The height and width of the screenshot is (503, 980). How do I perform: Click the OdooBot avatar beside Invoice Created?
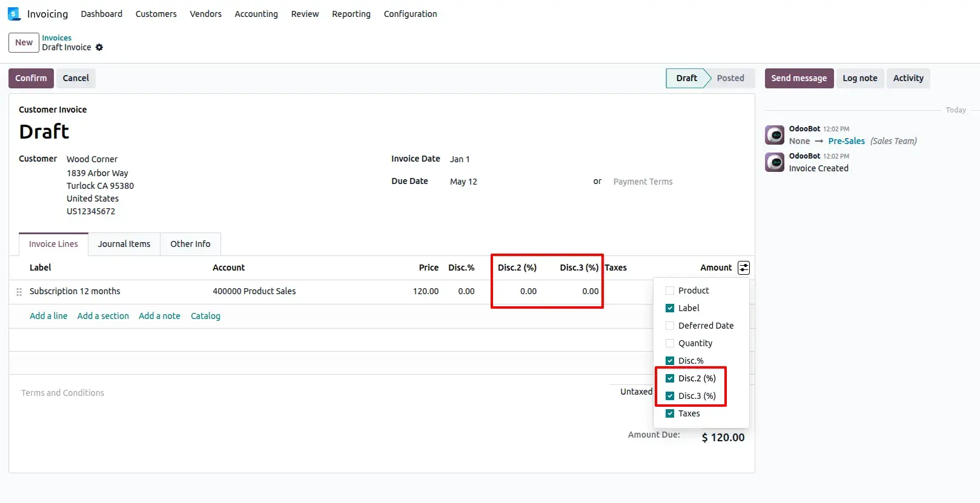click(775, 162)
